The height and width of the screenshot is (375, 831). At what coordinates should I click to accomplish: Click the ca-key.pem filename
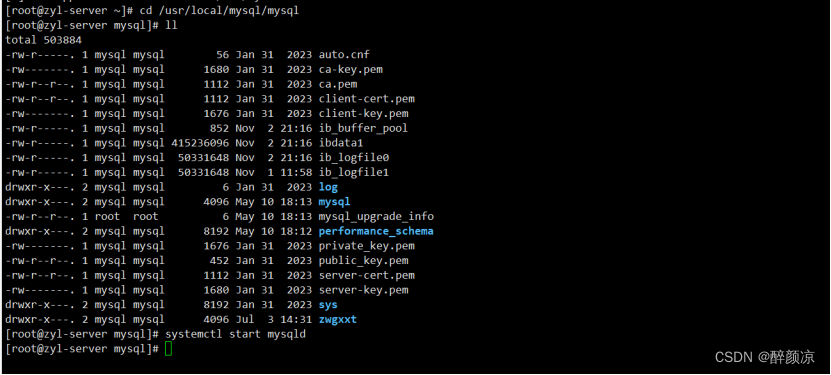350,69
